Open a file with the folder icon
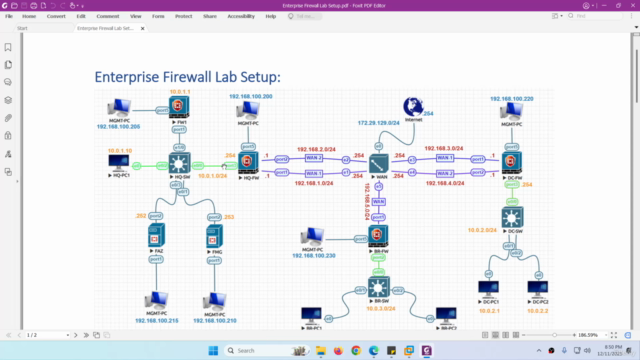 coord(14,6)
